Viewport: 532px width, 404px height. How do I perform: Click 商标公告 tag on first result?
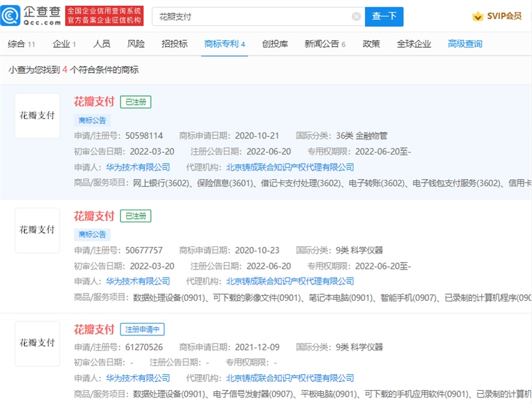coord(92,120)
